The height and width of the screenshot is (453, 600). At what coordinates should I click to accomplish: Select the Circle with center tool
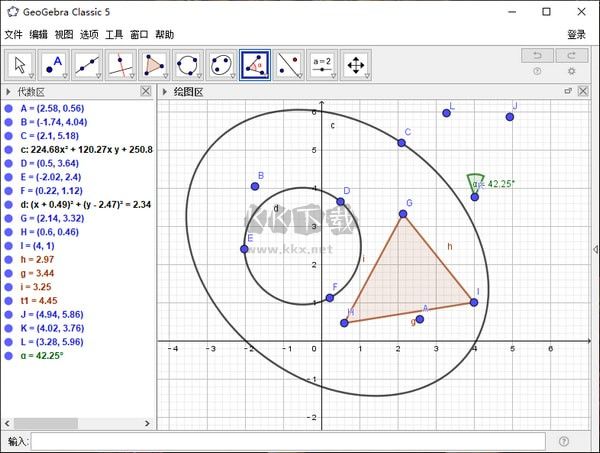pos(187,65)
